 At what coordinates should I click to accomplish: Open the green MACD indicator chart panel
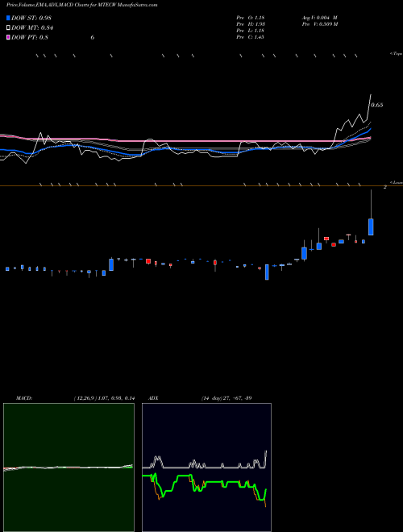point(69,468)
